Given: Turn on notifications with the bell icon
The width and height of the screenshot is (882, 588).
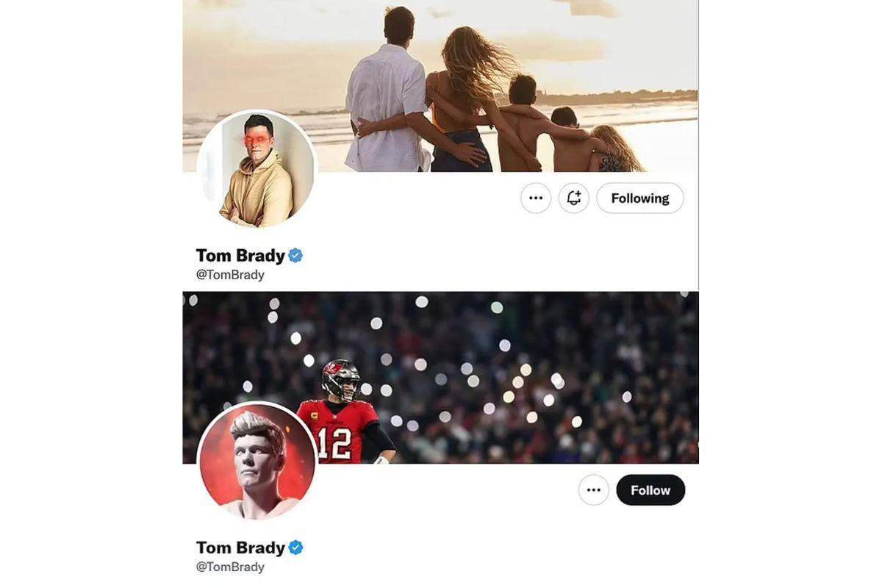Looking at the screenshot, I should click(574, 198).
